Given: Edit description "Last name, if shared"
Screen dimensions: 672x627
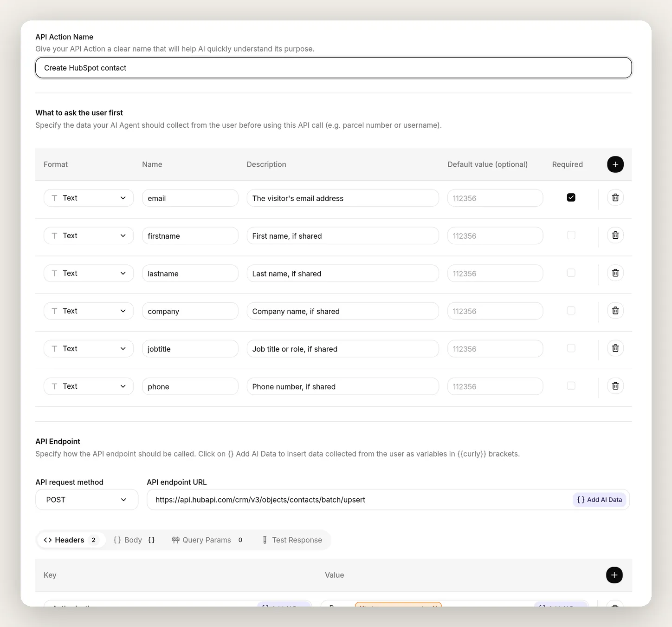Looking at the screenshot, I should click(342, 274).
